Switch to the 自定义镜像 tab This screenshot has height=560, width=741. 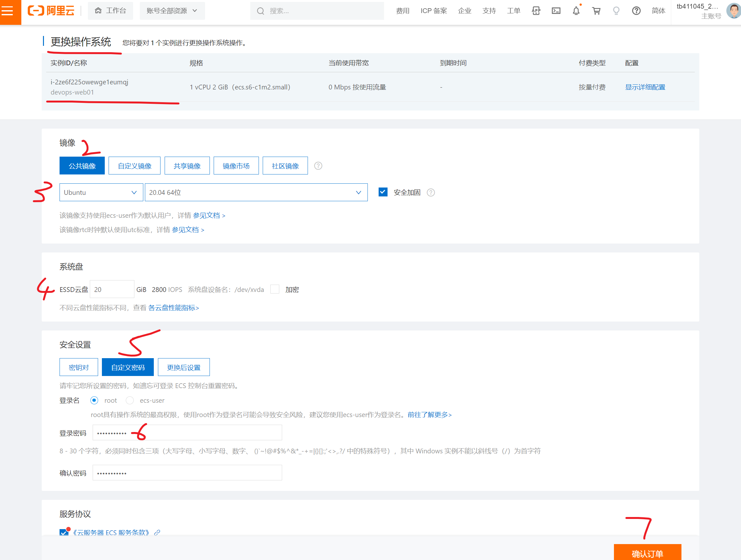134,166
